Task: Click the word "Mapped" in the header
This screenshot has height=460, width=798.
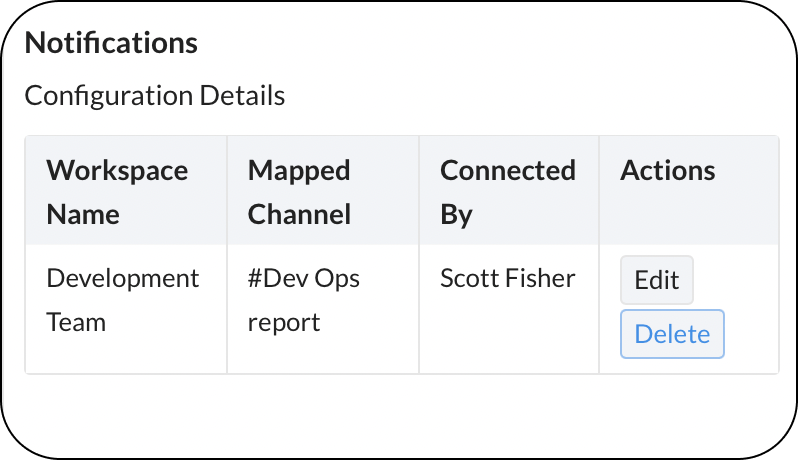Action: coord(299,171)
